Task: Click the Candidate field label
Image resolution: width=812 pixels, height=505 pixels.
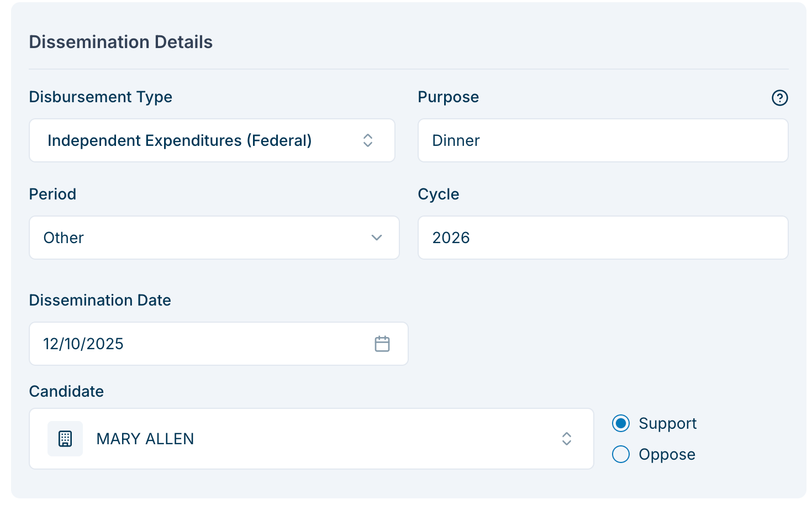Action: [66, 391]
